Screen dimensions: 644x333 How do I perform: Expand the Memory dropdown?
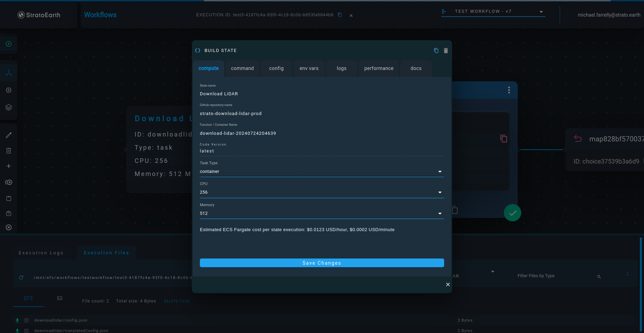[x=322, y=213]
